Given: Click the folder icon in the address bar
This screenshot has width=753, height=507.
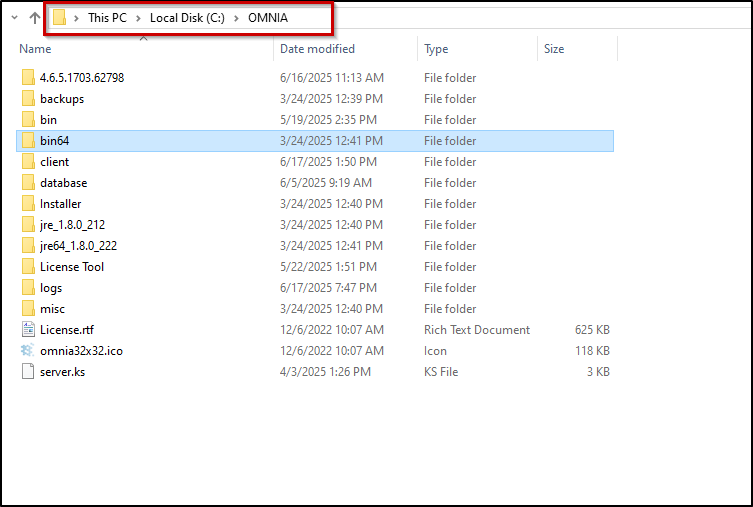Looking at the screenshot, I should click(60, 18).
